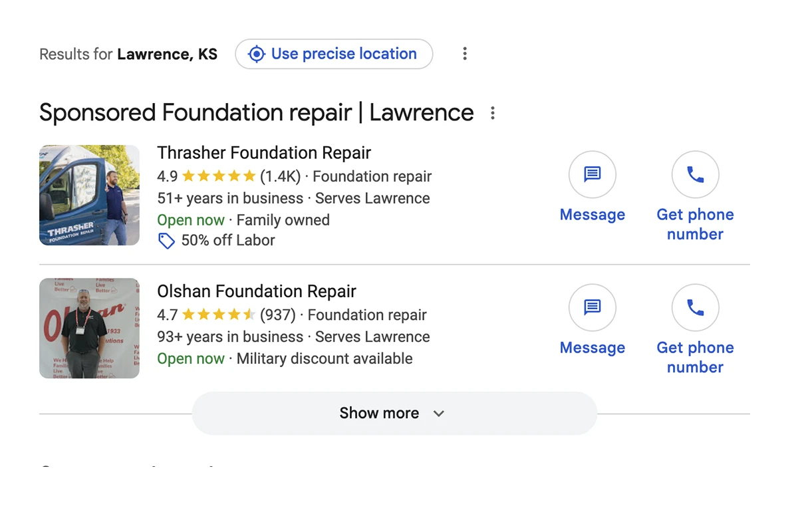Open the three-dot menu beside location button

[x=465, y=54]
